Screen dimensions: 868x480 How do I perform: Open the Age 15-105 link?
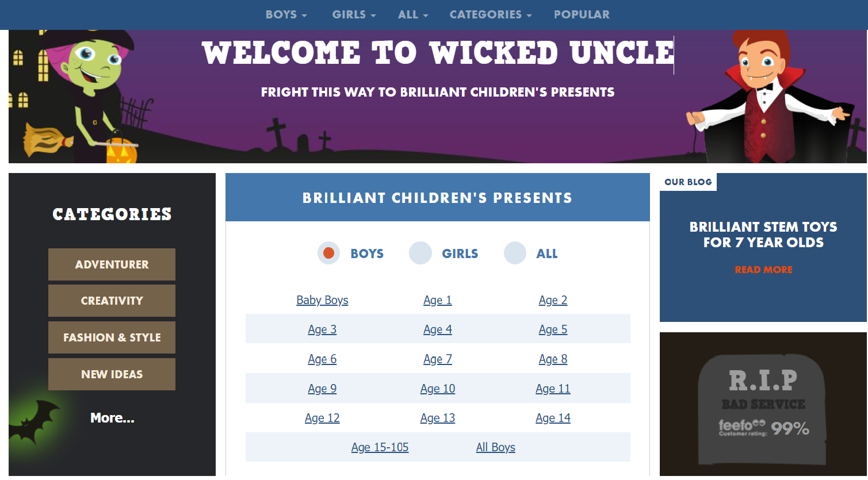coord(380,447)
